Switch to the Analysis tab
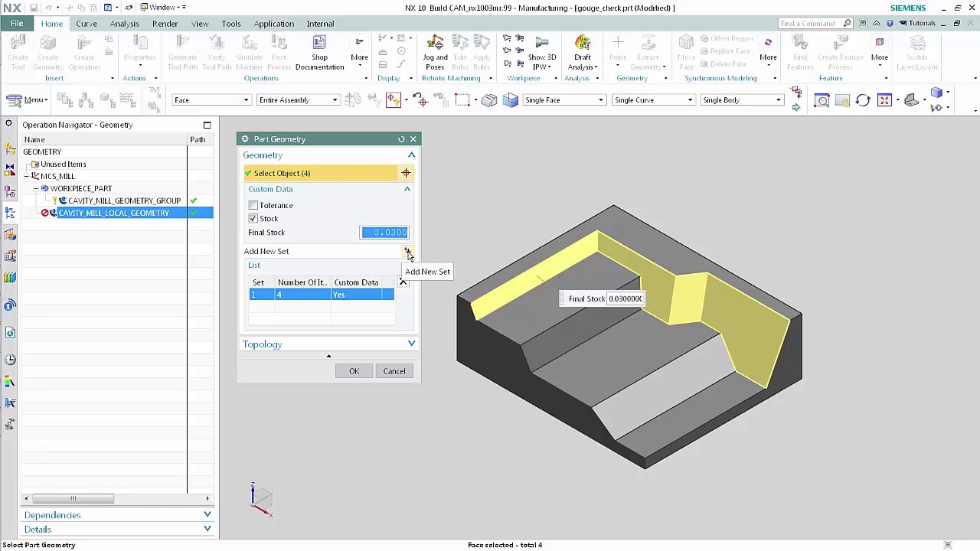Image resolution: width=980 pixels, height=551 pixels. coord(124,24)
